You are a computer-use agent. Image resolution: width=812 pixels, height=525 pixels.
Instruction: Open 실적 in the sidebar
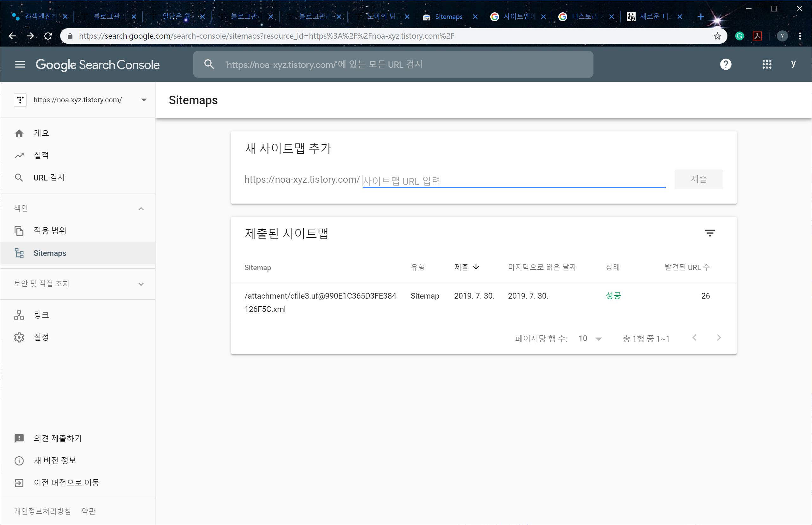pyautogui.click(x=78, y=155)
